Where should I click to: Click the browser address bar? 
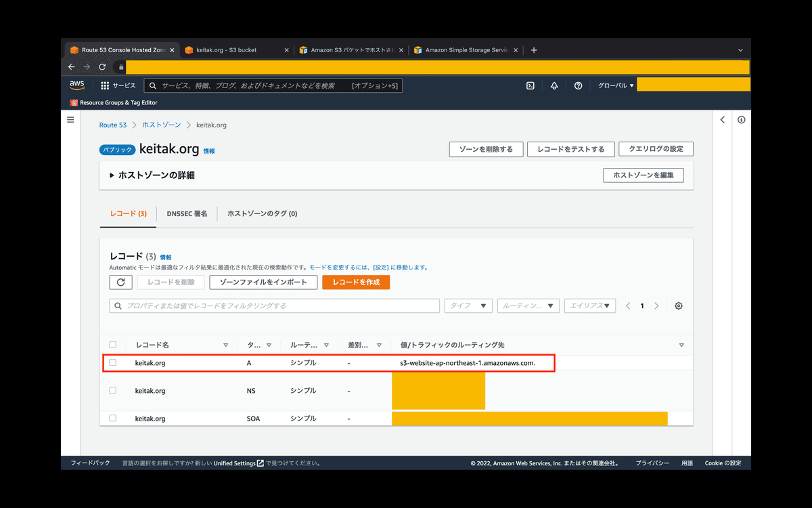coord(437,67)
